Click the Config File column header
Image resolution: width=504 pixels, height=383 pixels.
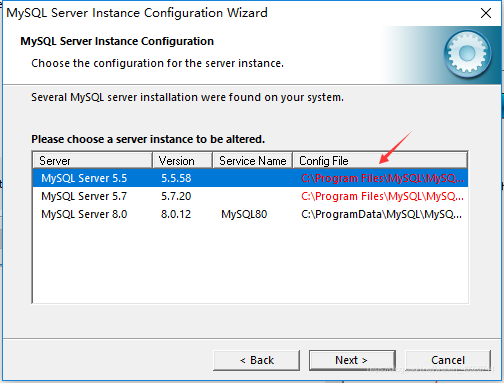(x=380, y=161)
